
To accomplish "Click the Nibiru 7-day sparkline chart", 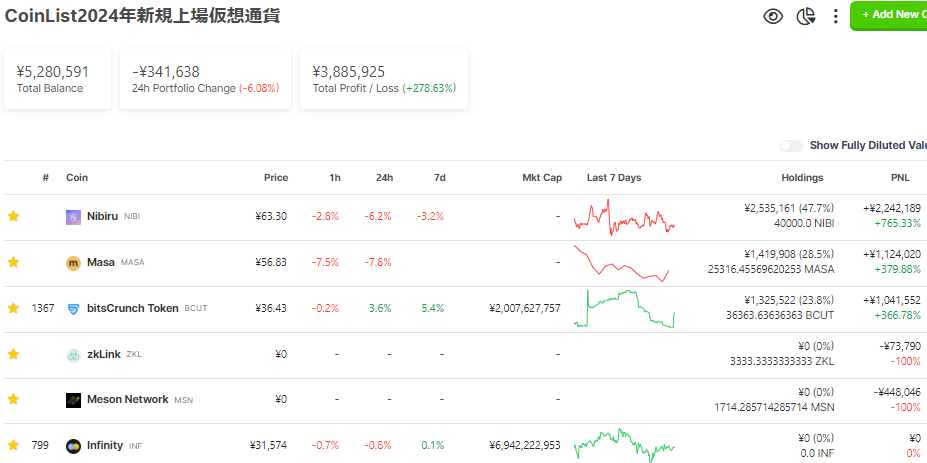I will (624, 218).
